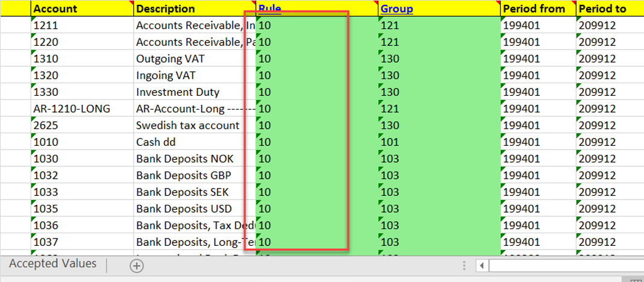644x282 pixels.
Task: Select the Cash dd description cell
Action: point(194,142)
